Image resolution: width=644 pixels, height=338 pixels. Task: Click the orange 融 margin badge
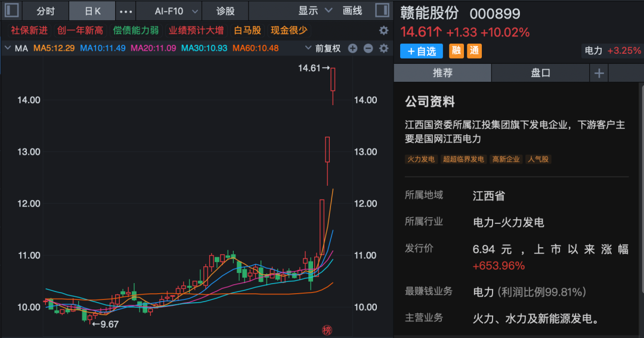point(456,51)
